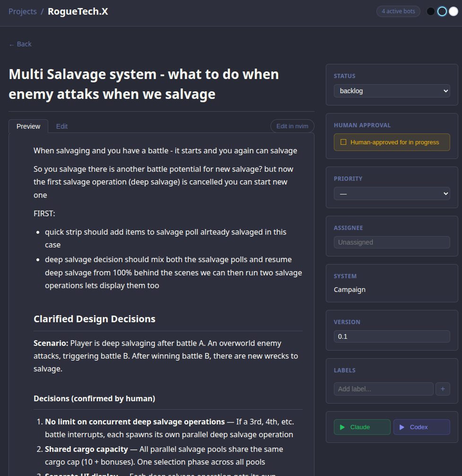Click the Add label text field
The width and height of the screenshot is (462, 476).
[384, 389]
